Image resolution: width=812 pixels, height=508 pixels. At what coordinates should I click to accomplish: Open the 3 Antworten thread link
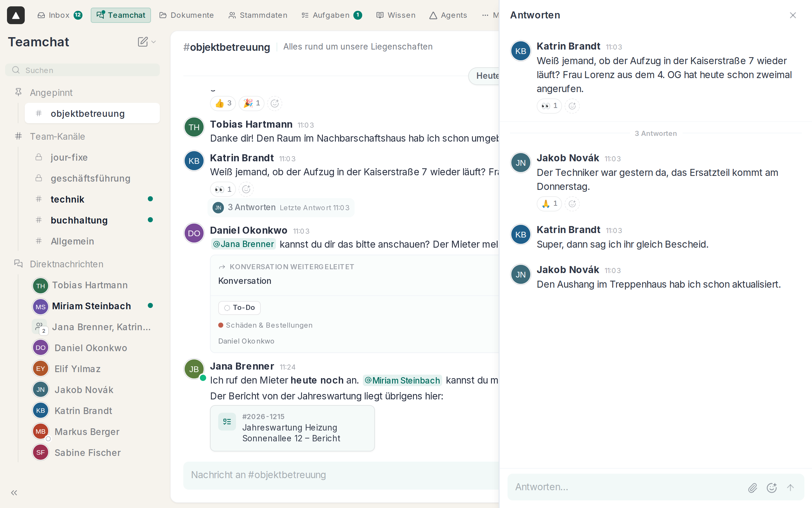281,208
